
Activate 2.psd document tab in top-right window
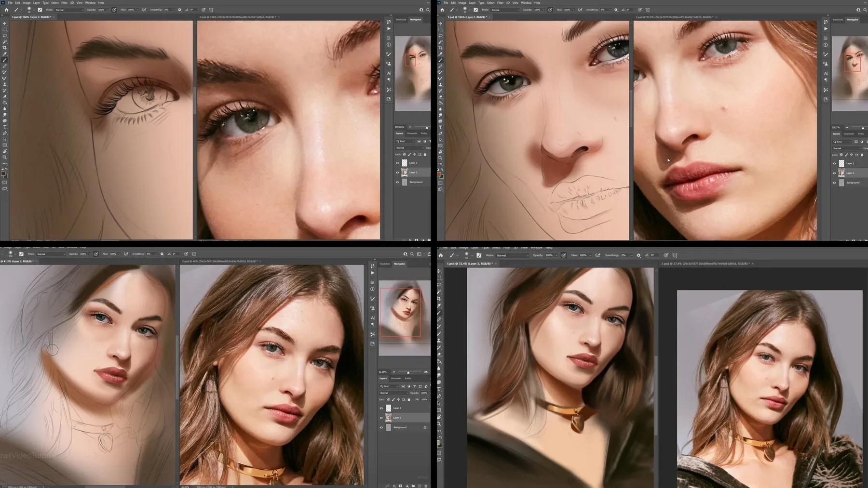[674, 17]
